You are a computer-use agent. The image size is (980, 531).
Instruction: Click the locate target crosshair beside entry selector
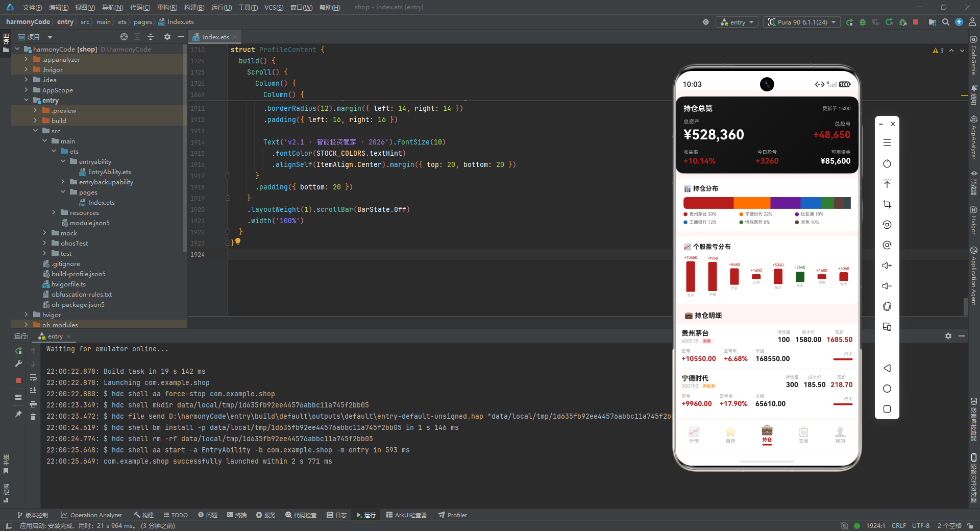tap(706, 22)
